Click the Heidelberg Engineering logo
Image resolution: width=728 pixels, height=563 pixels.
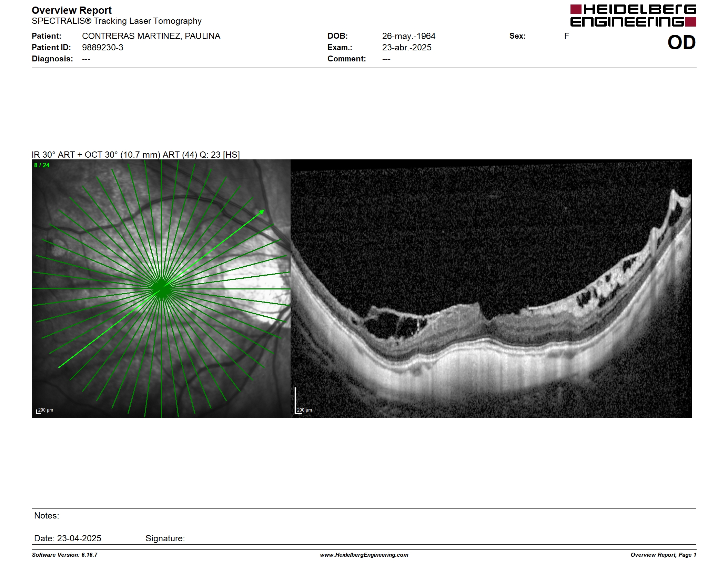633,16
